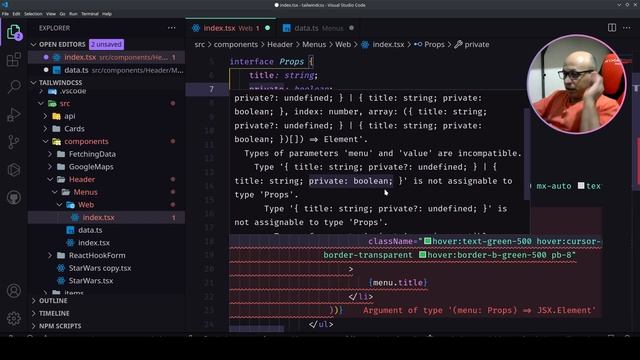
Task: Click the menu.title expression in code
Action: [x=398, y=282]
